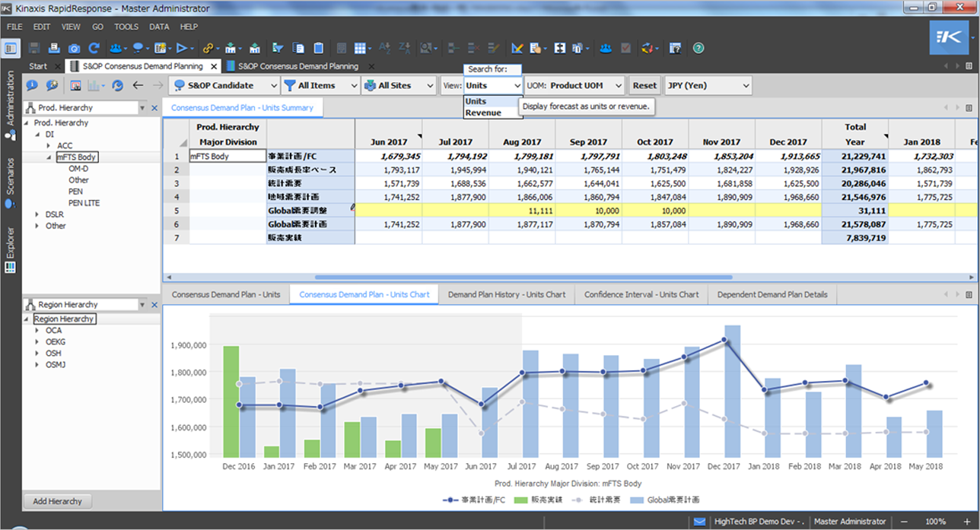Click the round refresh icon beside the back arrow
The image size is (980, 530).
point(118,86)
